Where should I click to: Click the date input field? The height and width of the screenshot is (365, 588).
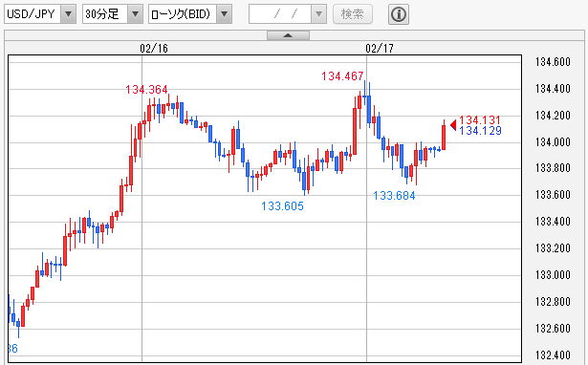[x=280, y=14]
